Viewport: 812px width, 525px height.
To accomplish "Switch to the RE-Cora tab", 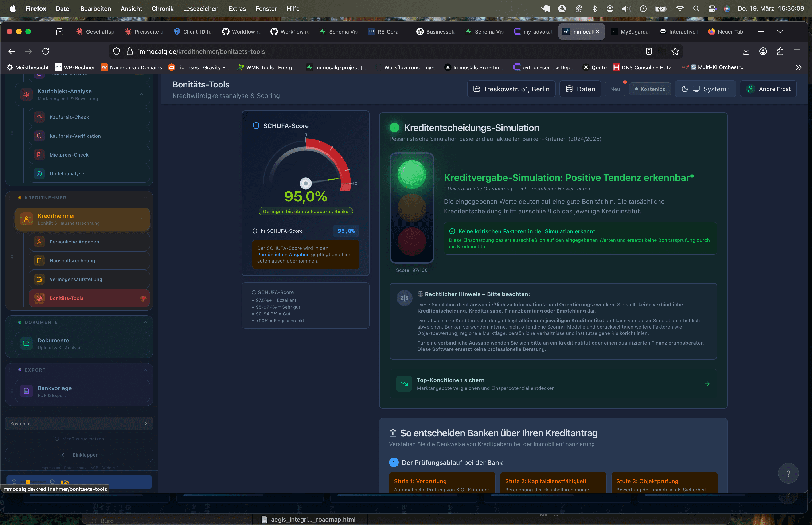I will [x=388, y=32].
